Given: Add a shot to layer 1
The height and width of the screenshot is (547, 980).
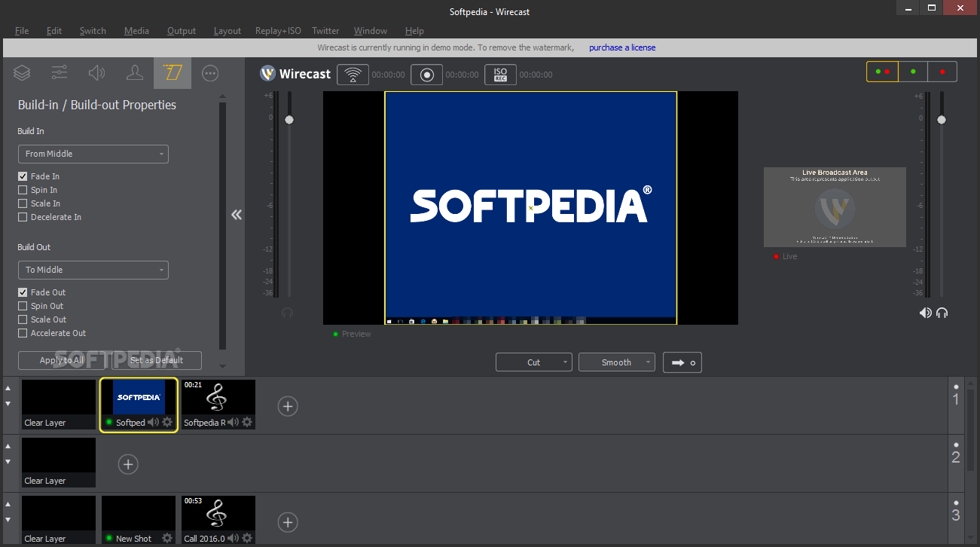Looking at the screenshot, I should [x=288, y=406].
